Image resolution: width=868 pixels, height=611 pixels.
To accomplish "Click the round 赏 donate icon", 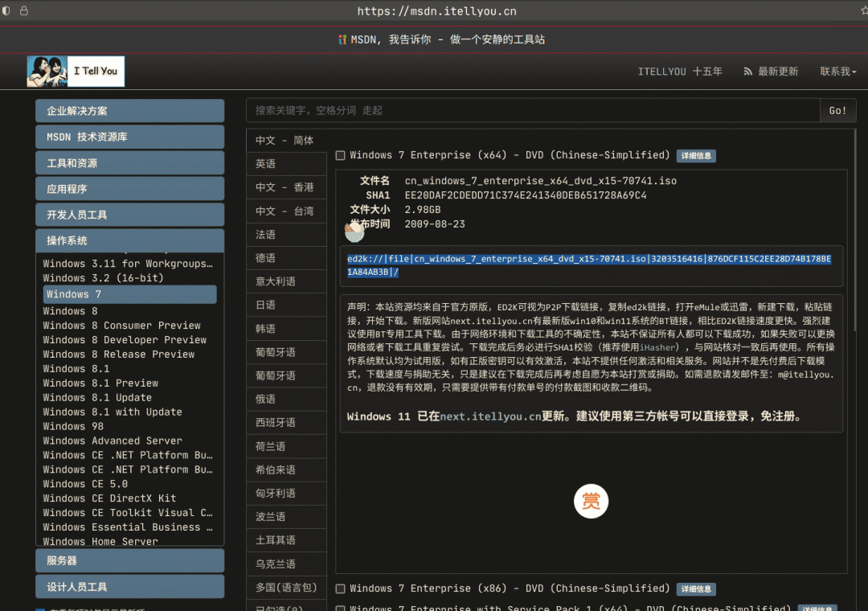I will click(x=591, y=502).
